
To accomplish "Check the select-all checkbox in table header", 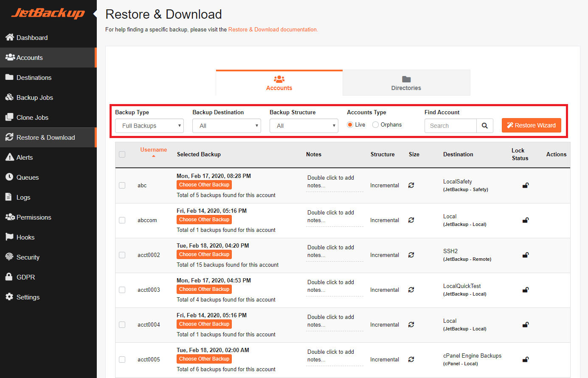I will point(122,154).
